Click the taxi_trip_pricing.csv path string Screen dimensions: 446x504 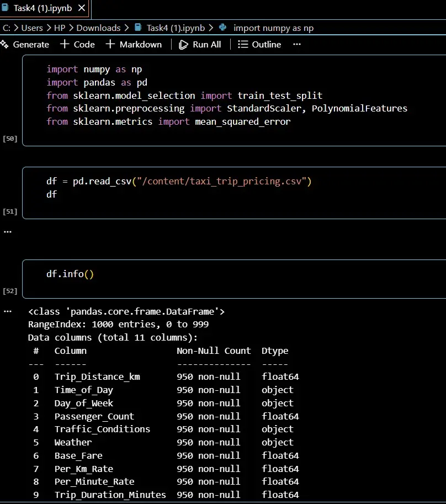(x=222, y=181)
